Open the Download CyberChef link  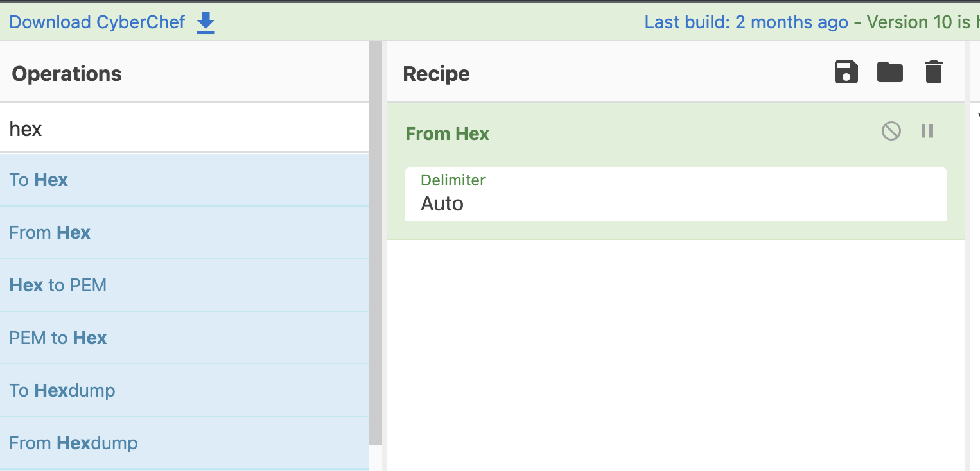coord(96,22)
